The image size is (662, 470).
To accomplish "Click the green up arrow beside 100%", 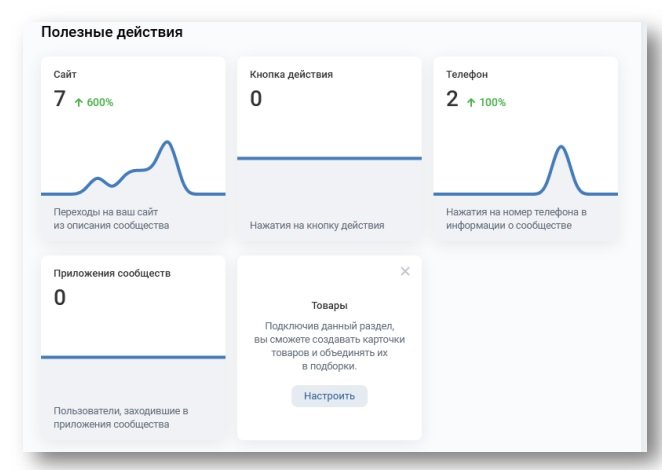I will 470,102.
